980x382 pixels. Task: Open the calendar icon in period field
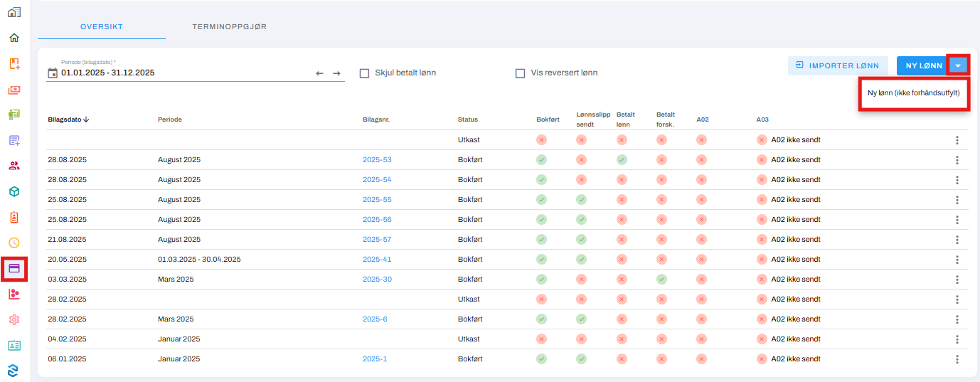tap(52, 73)
